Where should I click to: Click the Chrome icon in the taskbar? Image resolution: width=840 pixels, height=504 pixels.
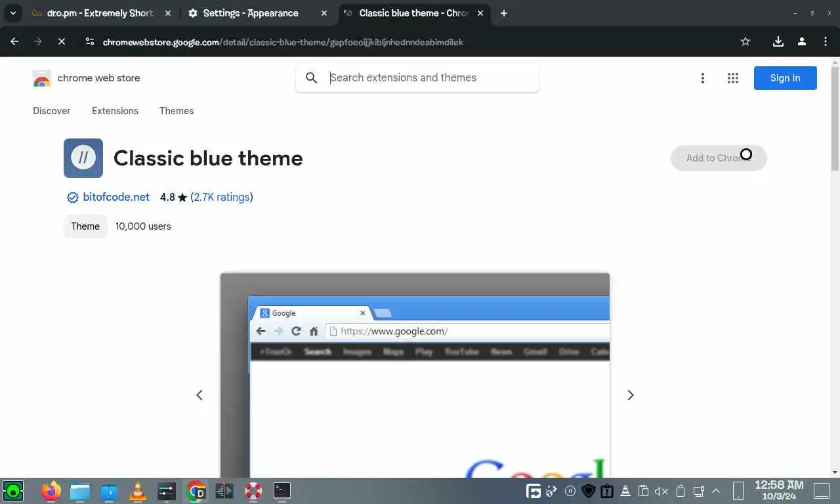point(196,491)
